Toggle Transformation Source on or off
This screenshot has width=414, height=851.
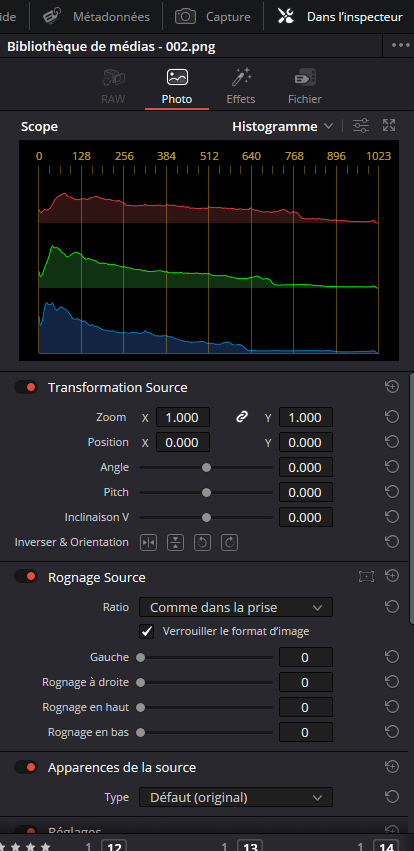point(26,387)
